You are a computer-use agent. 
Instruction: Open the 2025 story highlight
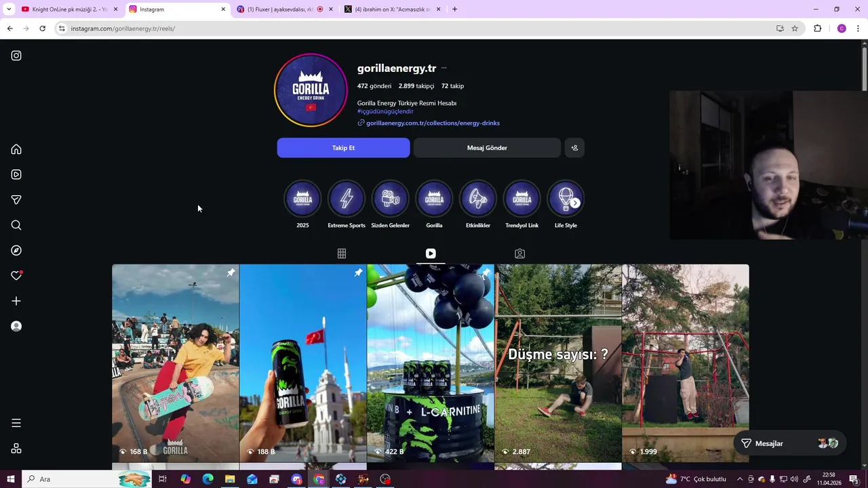pos(302,205)
